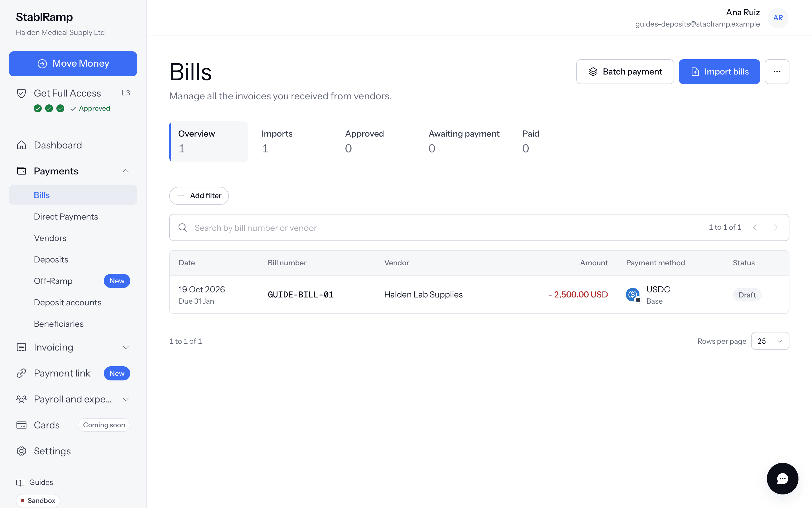Screen dimensions: 812x508
Task: Click vendor Halden Lab Supplies
Action: [423, 295]
